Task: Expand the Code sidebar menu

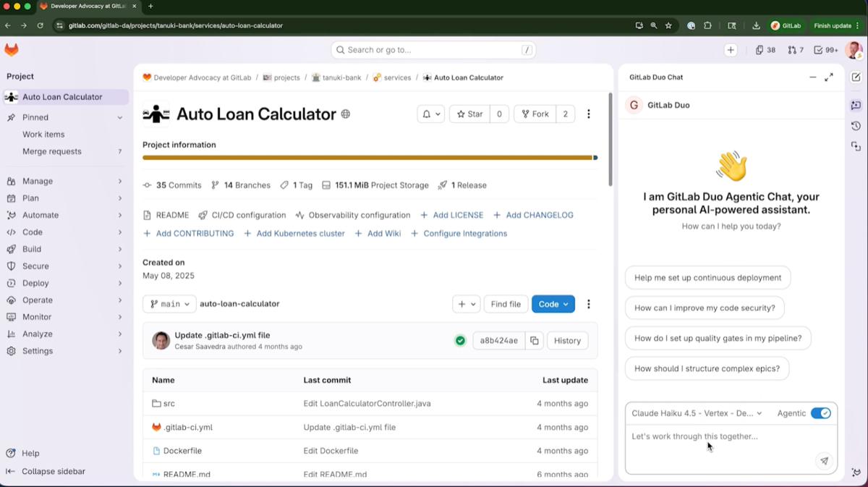Action: (x=64, y=232)
